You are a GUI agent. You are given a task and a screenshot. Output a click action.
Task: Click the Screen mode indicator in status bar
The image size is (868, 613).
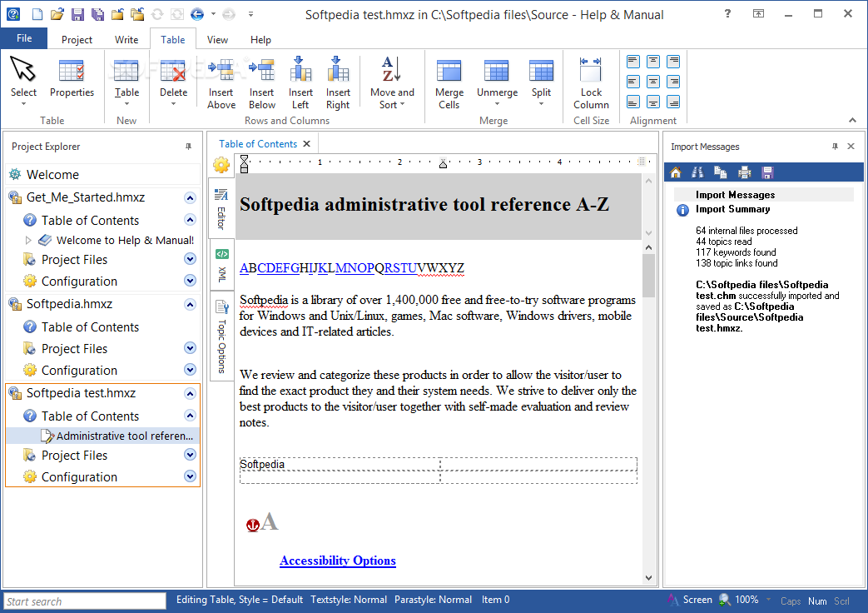coord(690,600)
